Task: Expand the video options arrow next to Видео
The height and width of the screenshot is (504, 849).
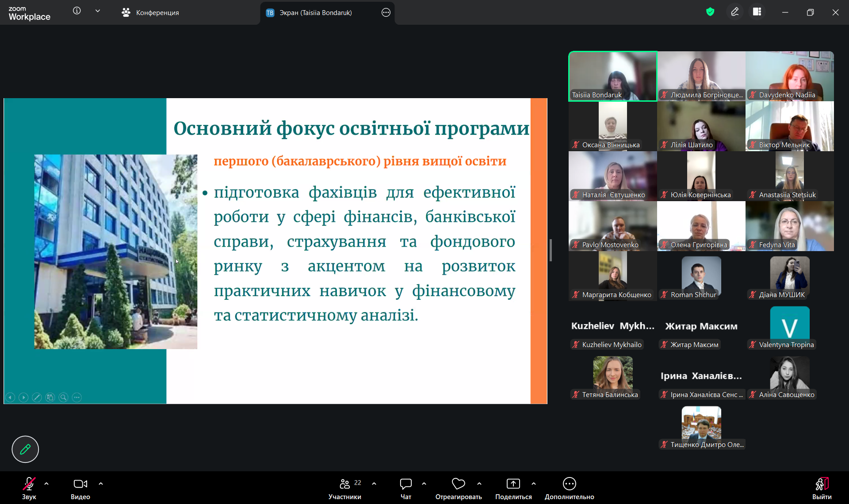Action: (101, 484)
